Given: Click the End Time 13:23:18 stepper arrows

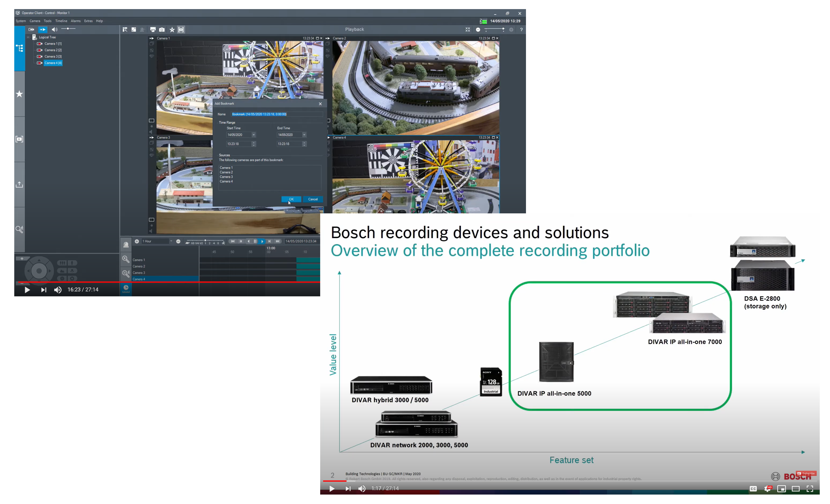Looking at the screenshot, I should point(304,144).
